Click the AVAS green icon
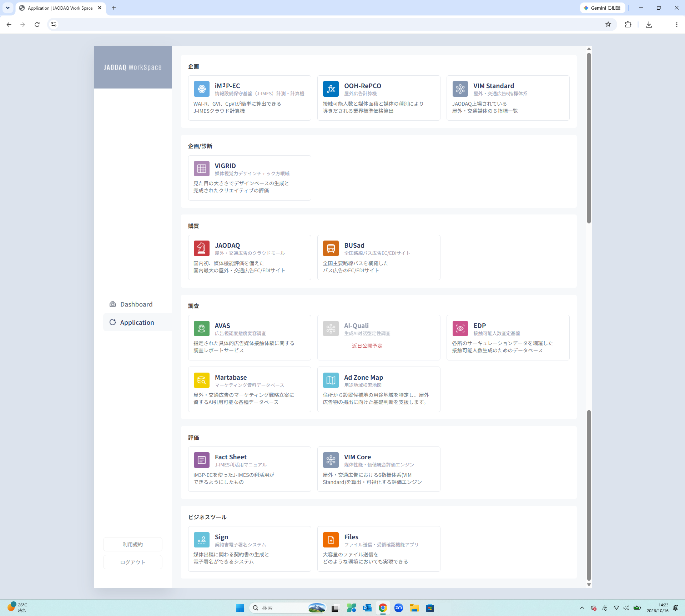Image resolution: width=685 pixels, height=616 pixels. click(201, 328)
